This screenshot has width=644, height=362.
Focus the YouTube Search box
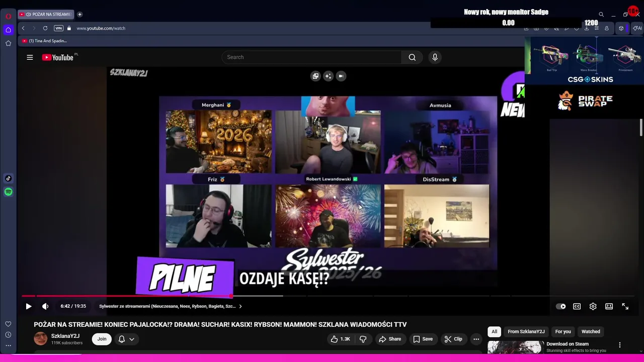pyautogui.click(x=311, y=57)
